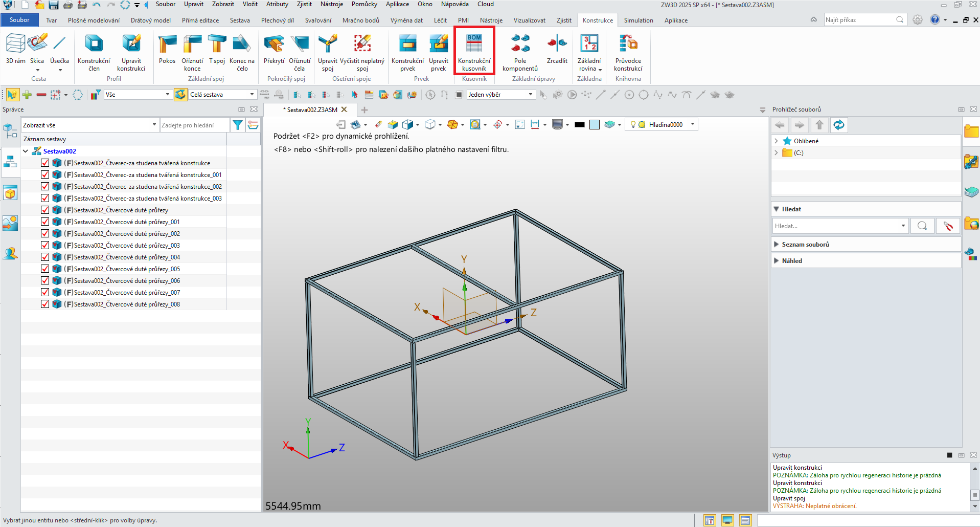The image size is (980, 527).
Task: Select the Pole komponentů pattern tool
Action: [x=520, y=52]
